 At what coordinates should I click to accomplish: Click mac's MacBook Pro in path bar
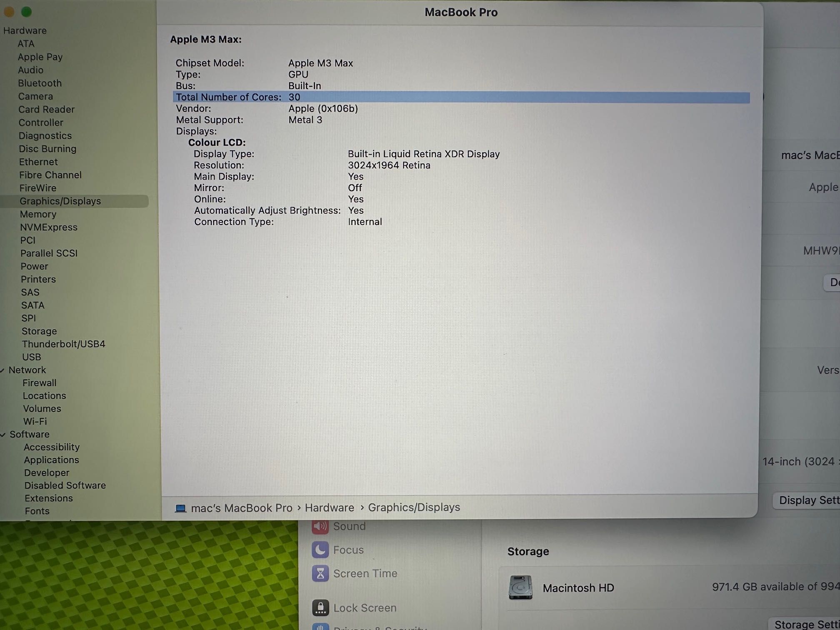point(242,508)
